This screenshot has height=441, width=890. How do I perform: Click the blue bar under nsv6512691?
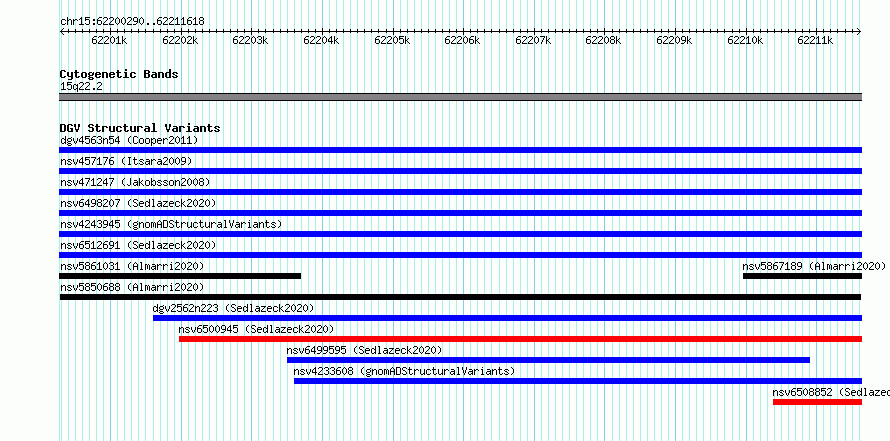pyautogui.click(x=460, y=255)
